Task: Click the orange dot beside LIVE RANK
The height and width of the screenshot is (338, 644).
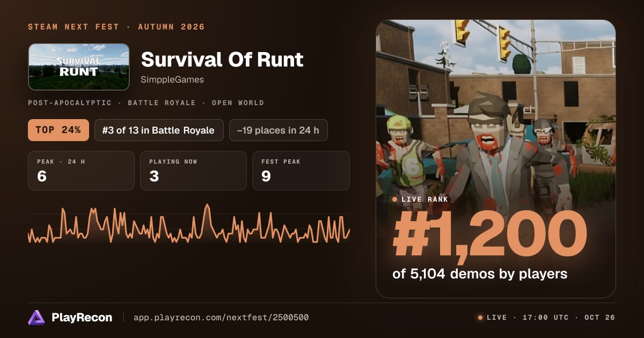Action: [x=395, y=200]
